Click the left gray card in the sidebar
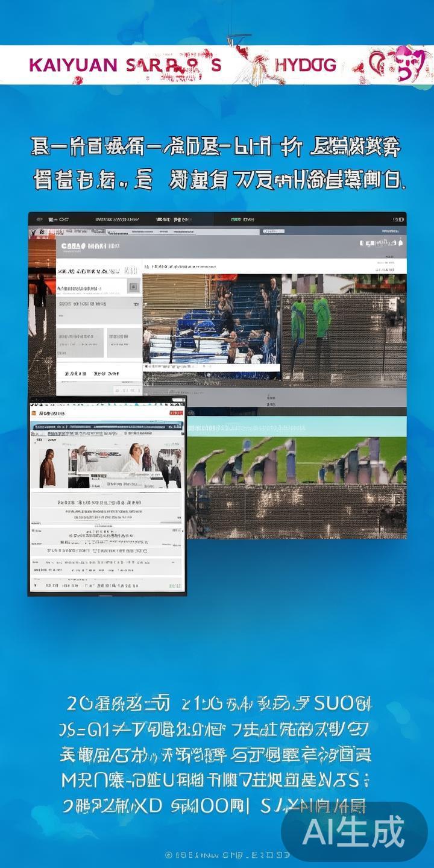 point(81,342)
